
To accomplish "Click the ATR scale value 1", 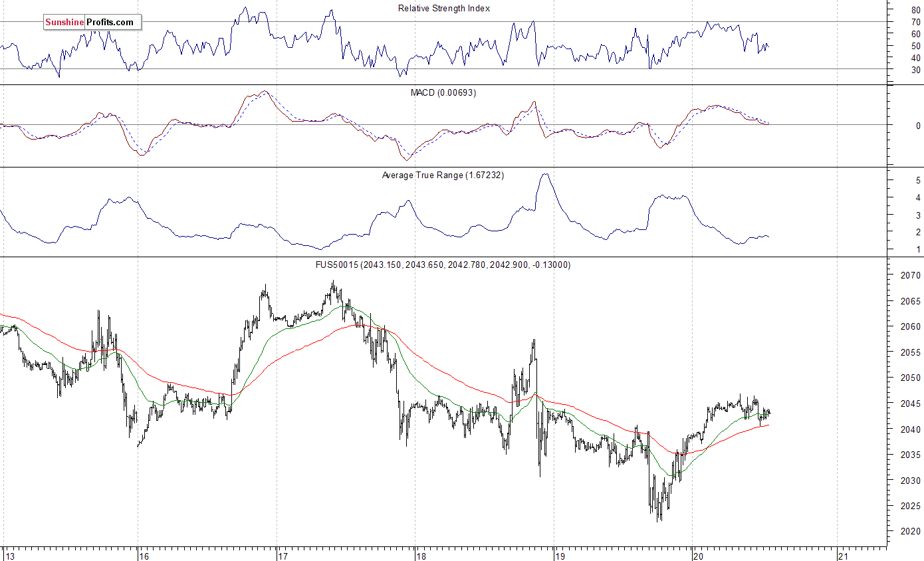I will pyautogui.click(x=918, y=250).
